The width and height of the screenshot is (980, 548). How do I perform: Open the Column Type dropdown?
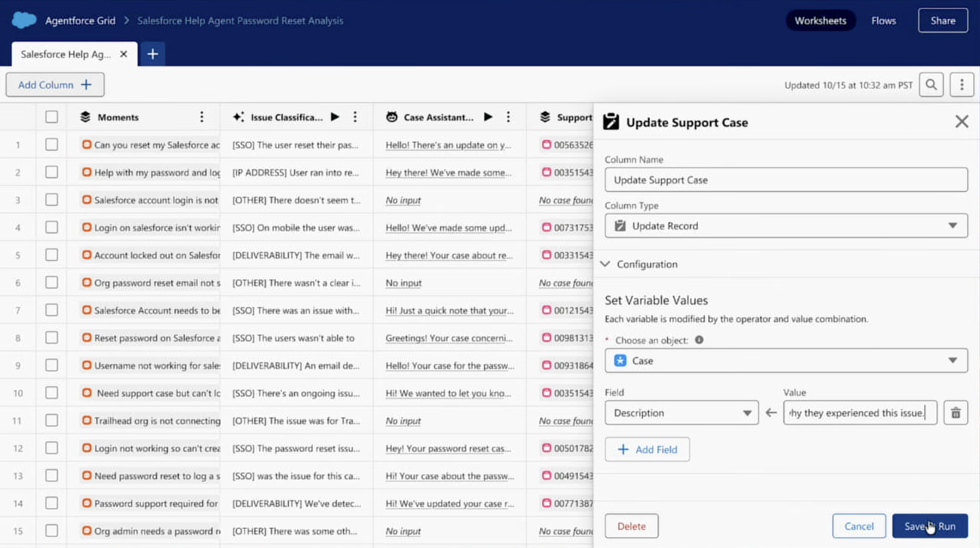[x=786, y=226]
